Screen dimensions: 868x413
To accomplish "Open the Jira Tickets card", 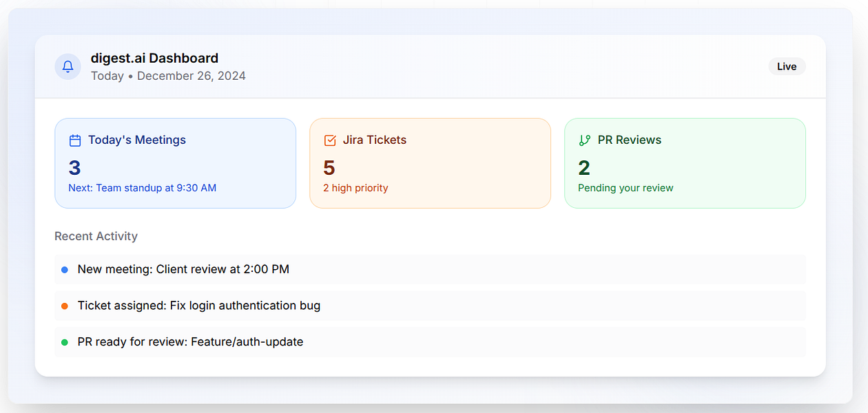I will coord(430,163).
